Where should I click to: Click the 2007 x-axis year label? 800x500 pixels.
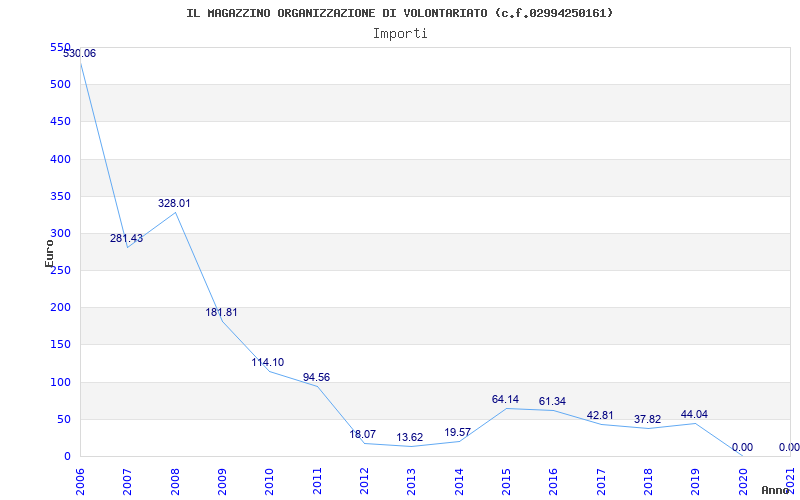pyautogui.click(x=127, y=481)
